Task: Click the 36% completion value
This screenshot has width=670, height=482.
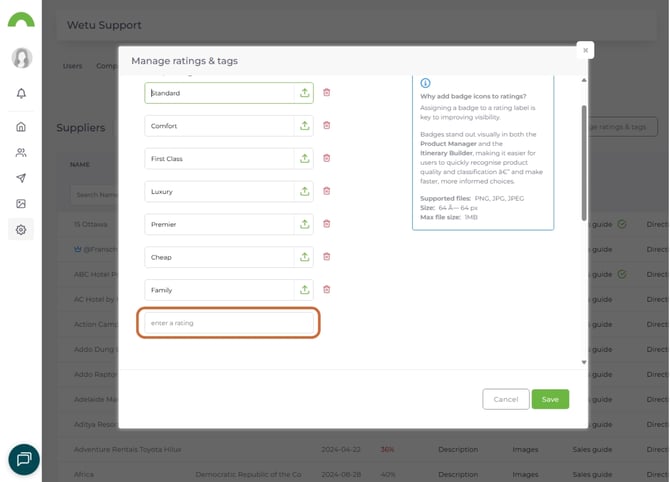Action: point(387,450)
